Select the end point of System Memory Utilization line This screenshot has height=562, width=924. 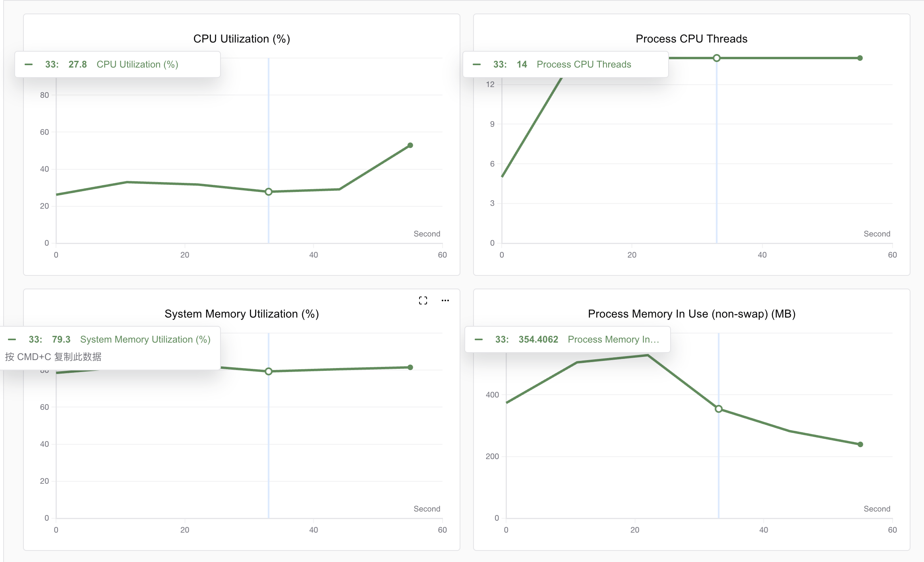point(410,367)
